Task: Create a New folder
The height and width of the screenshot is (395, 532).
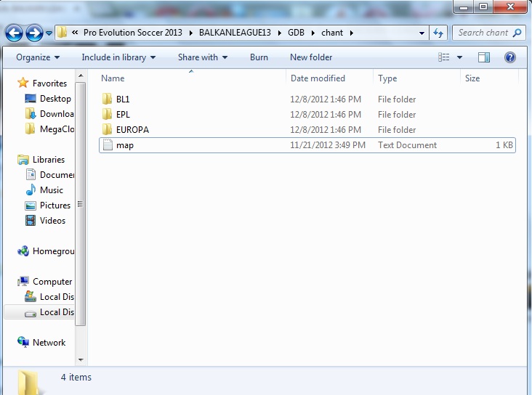Action: [x=311, y=57]
